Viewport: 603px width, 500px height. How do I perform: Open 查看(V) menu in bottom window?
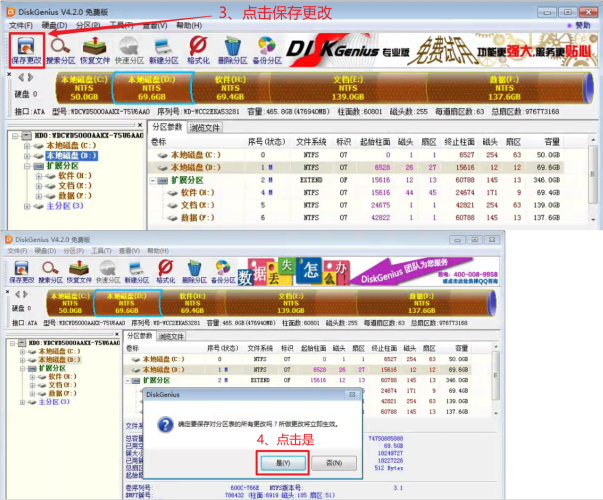tap(129, 251)
